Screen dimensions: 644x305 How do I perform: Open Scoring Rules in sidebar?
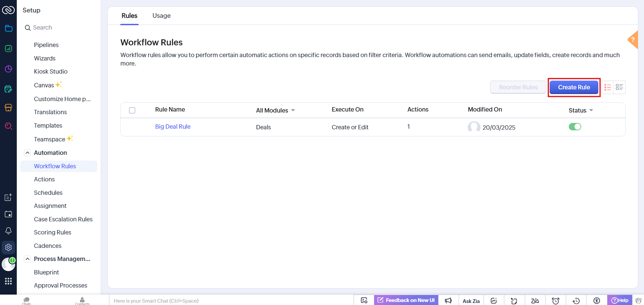pyautogui.click(x=52, y=232)
